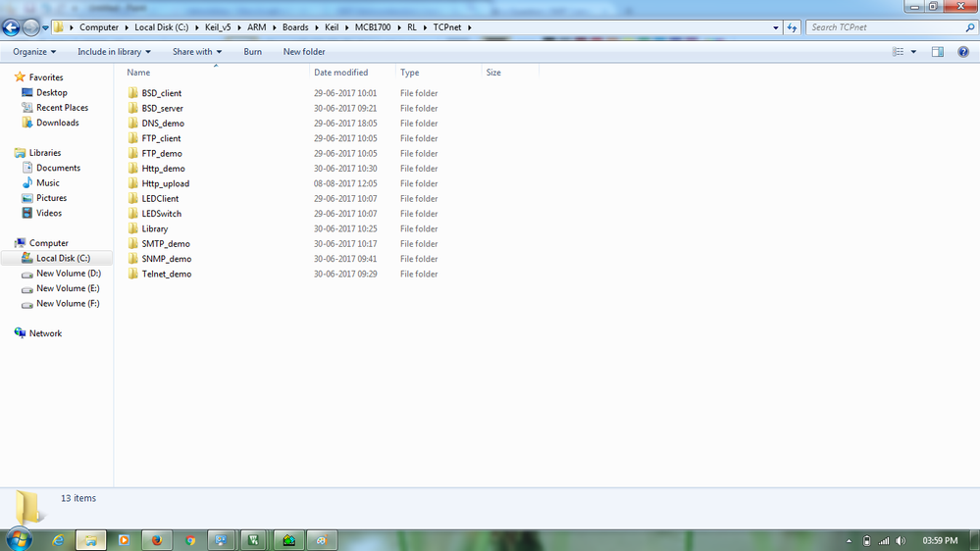This screenshot has height=551, width=980.
Task: Select the Http_upload folder name
Action: click(x=165, y=183)
